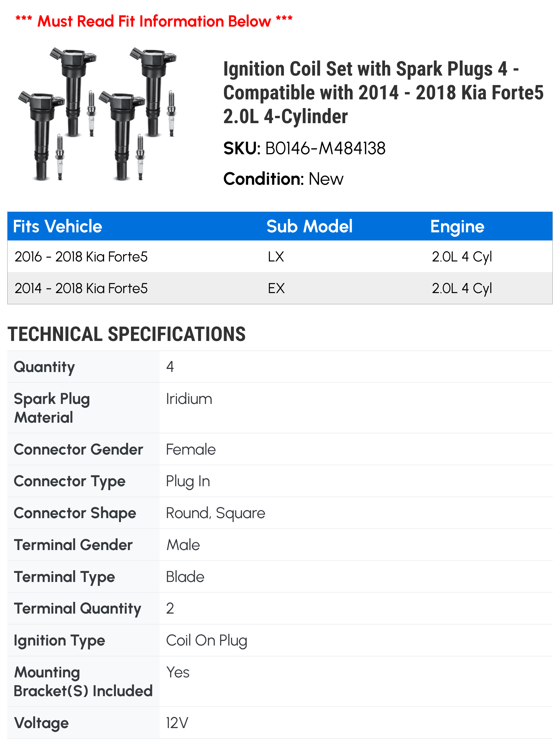Click the Quantity specification row
560x746 pixels.
point(280,367)
